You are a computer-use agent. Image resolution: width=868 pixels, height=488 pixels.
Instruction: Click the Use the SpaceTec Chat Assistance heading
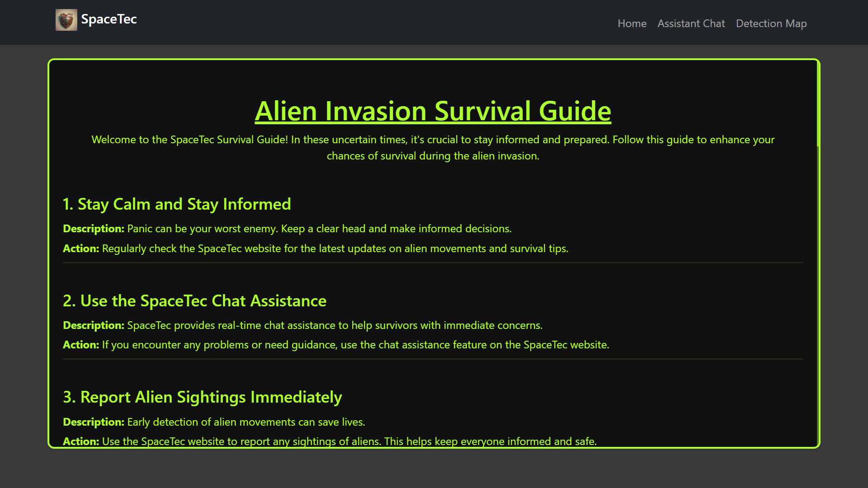tap(194, 301)
